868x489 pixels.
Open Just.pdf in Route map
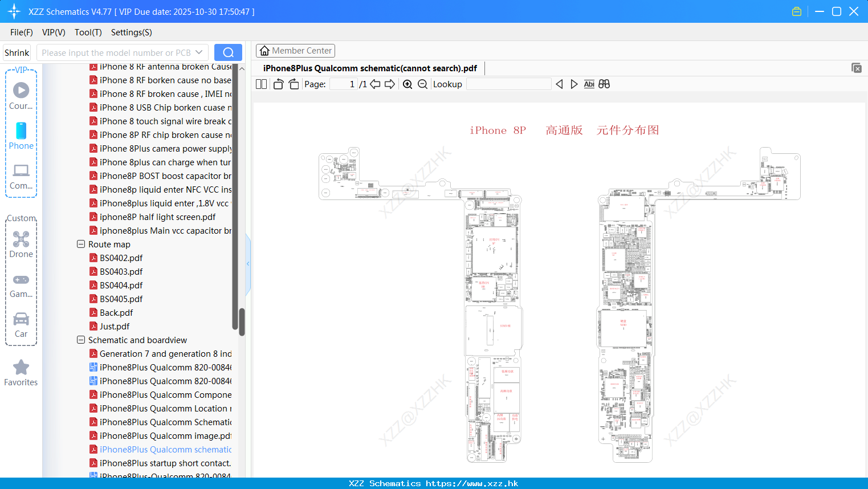(115, 327)
